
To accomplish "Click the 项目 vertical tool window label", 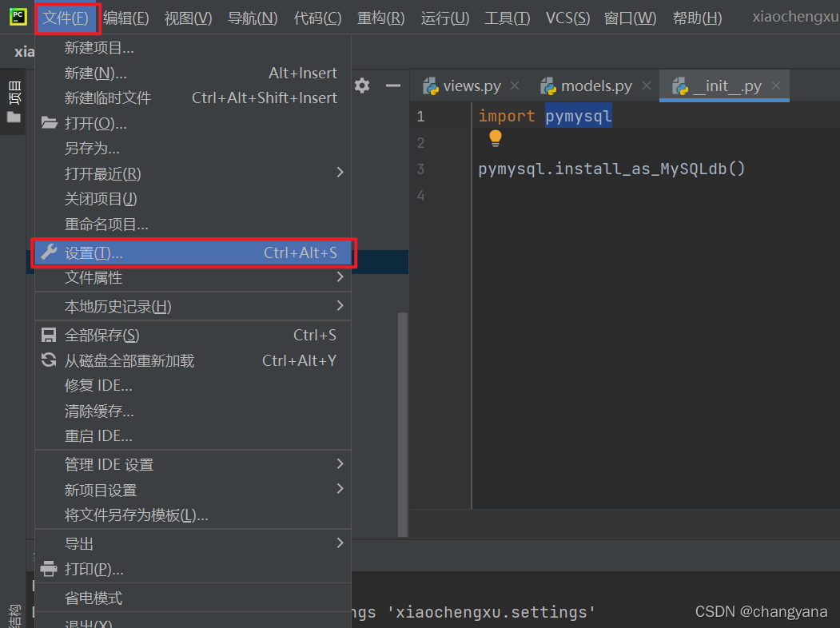I will click(14, 93).
